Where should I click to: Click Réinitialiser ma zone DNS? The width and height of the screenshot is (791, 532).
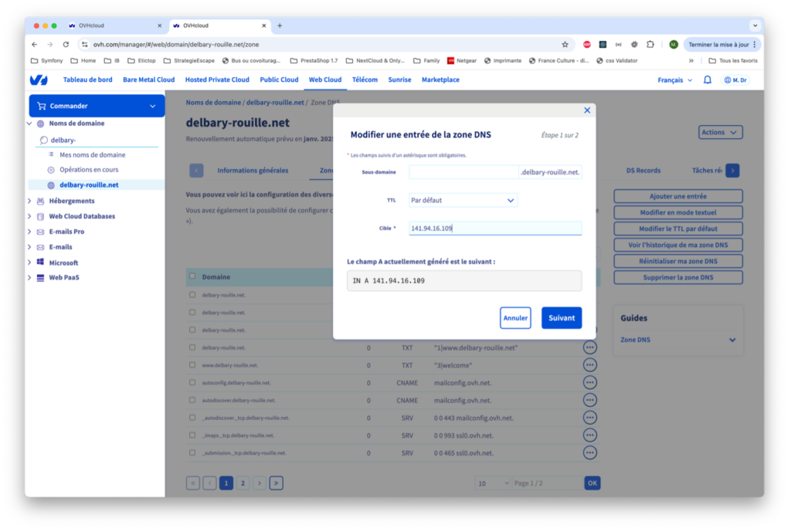[x=678, y=261]
